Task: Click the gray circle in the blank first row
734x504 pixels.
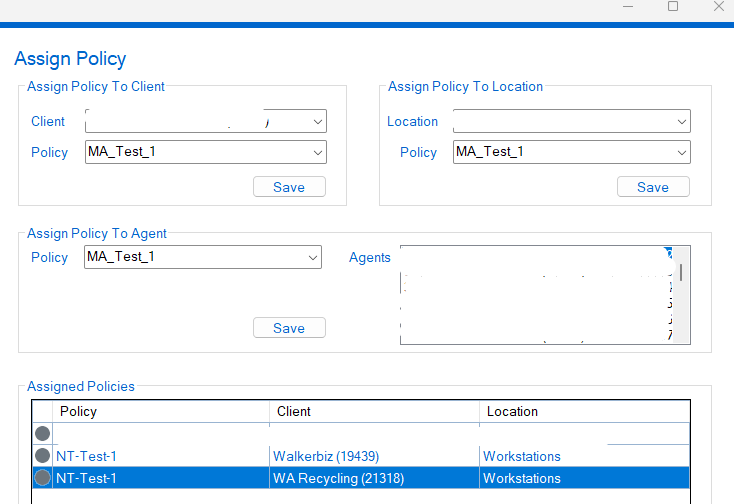Action: pos(43,433)
